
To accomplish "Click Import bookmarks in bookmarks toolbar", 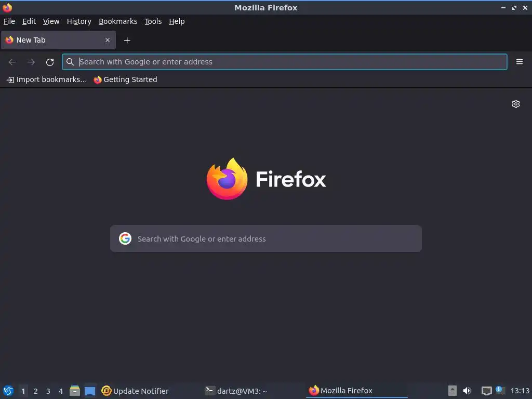I will [x=47, y=79].
